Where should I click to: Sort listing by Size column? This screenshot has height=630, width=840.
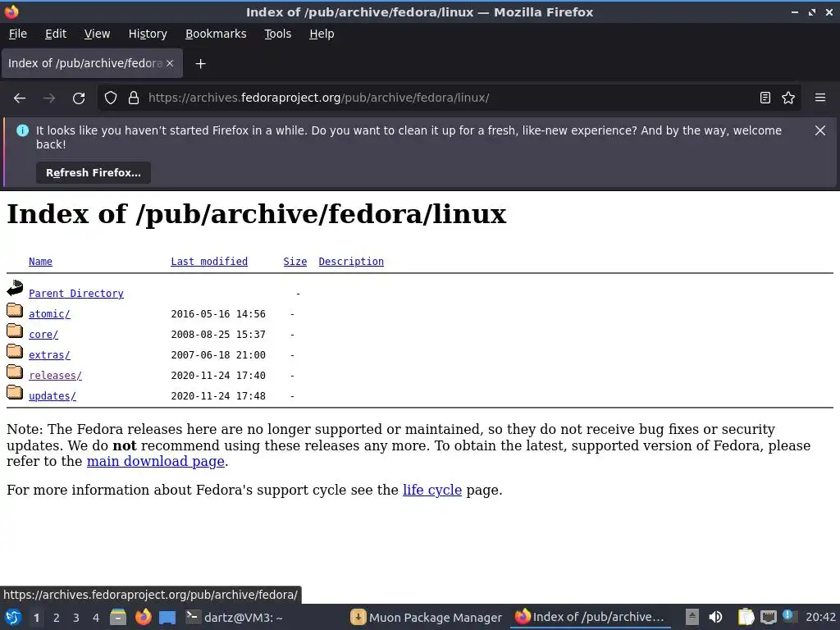click(x=295, y=262)
